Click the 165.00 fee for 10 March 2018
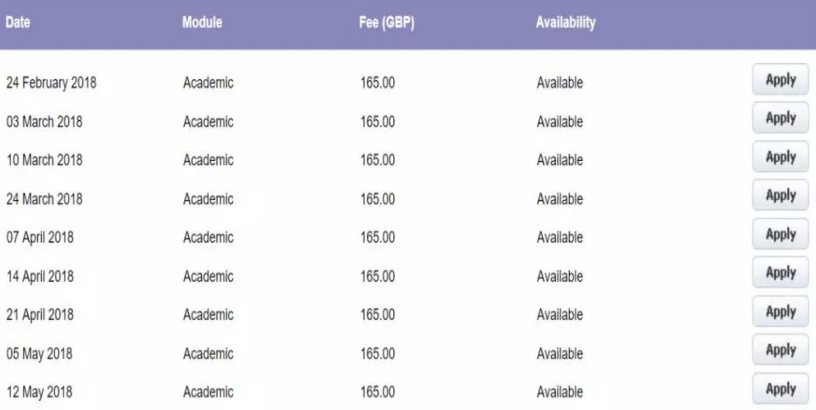This screenshot has width=816, height=410. [378, 160]
